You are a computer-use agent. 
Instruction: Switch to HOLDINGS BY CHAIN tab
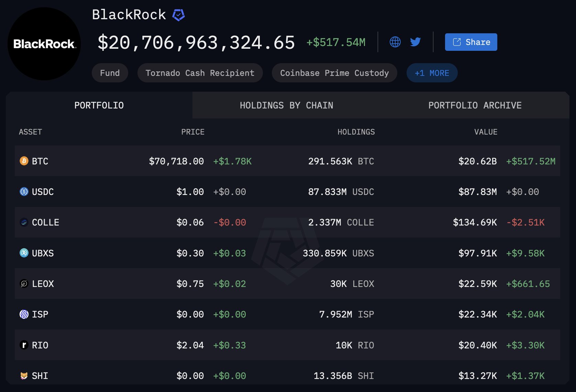click(286, 105)
